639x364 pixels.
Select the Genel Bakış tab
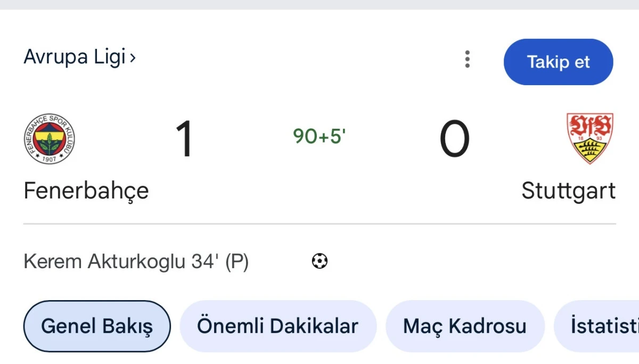point(97,326)
